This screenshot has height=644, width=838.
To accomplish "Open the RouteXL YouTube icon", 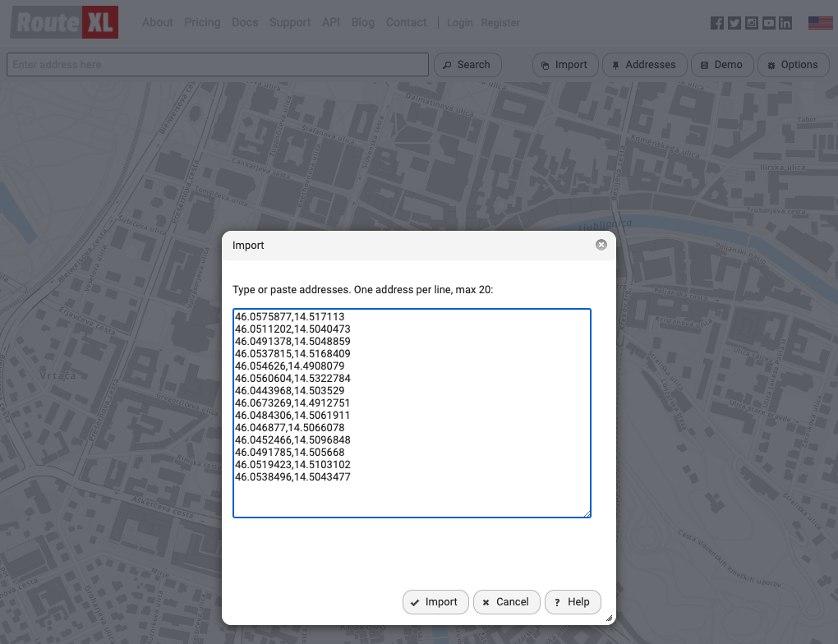I will [768, 23].
